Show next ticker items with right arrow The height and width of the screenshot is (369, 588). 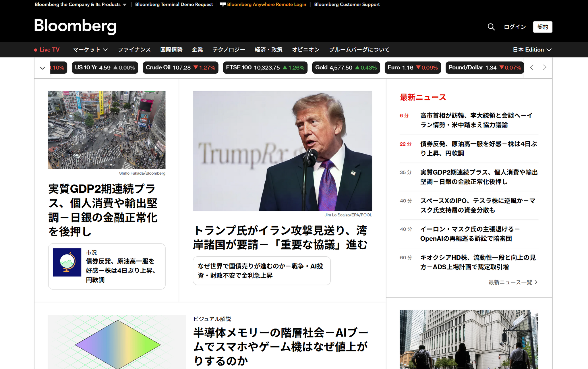[544, 67]
